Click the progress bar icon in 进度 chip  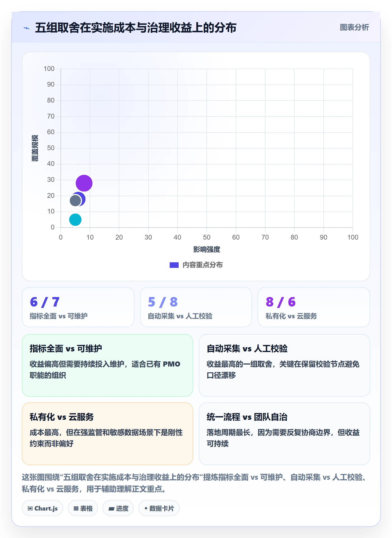pyautogui.click(x=111, y=509)
